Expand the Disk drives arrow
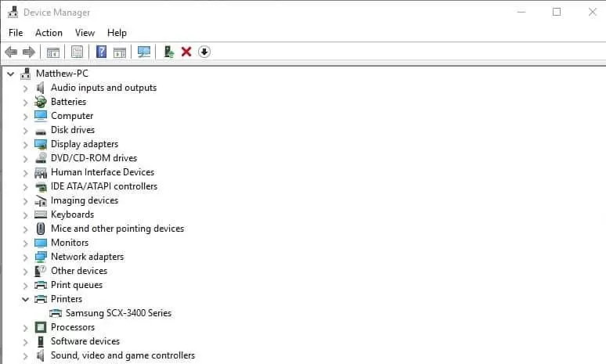The image size is (606, 364). [x=26, y=130]
